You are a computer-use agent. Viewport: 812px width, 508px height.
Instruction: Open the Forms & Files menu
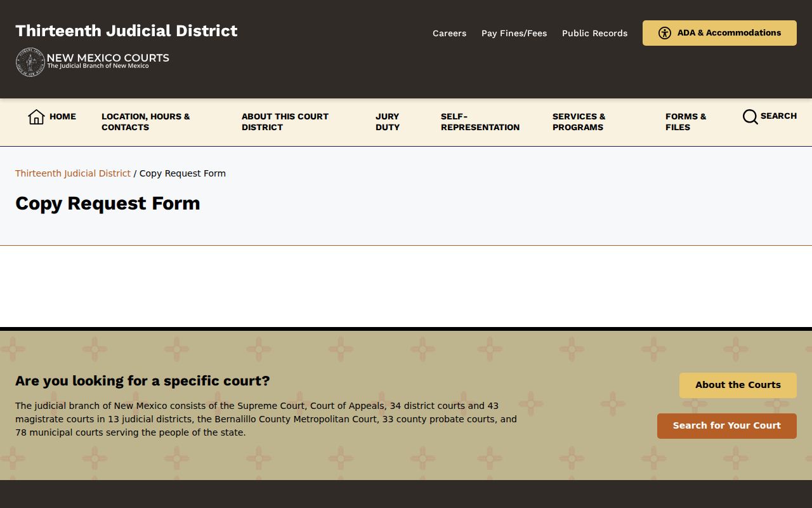pyautogui.click(x=686, y=122)
